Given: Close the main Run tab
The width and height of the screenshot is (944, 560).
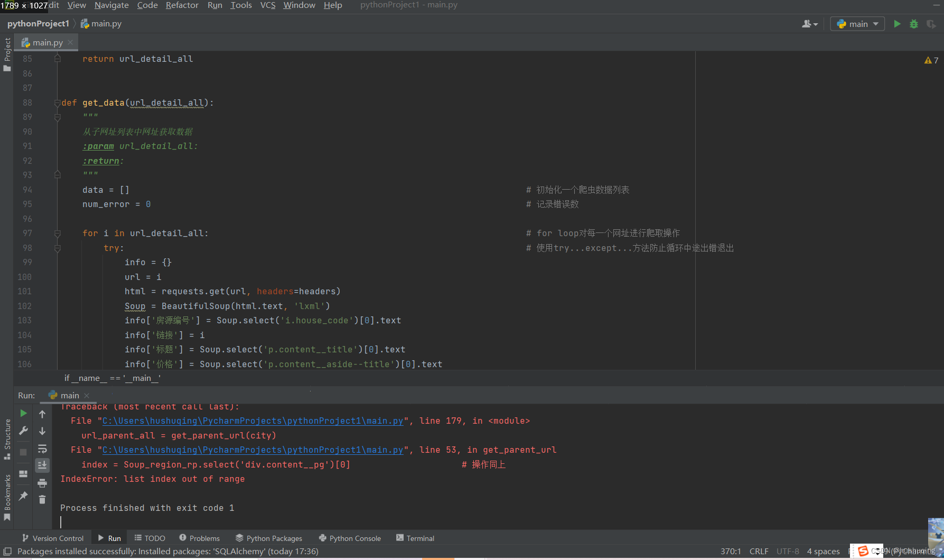Looking at the screenshot, I should [x=87, y=395].
